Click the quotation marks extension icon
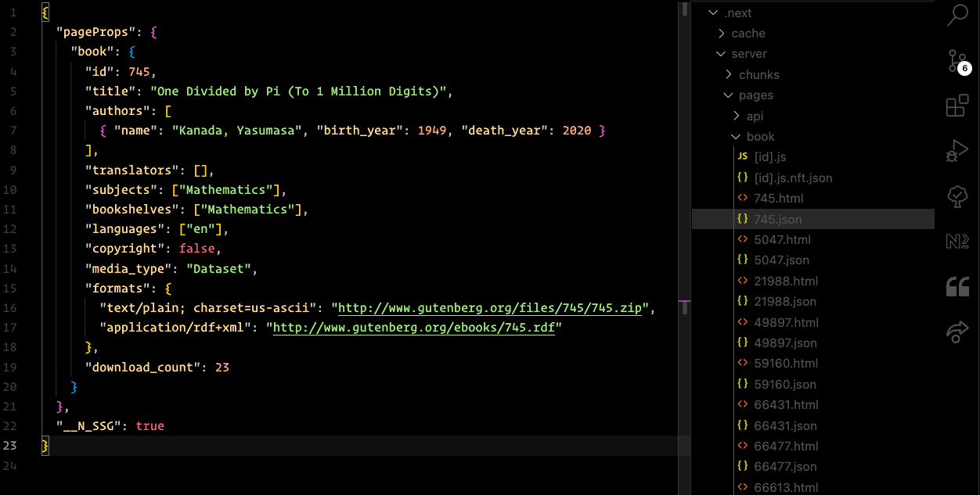980x495 pixels. [x=957, y=286]
